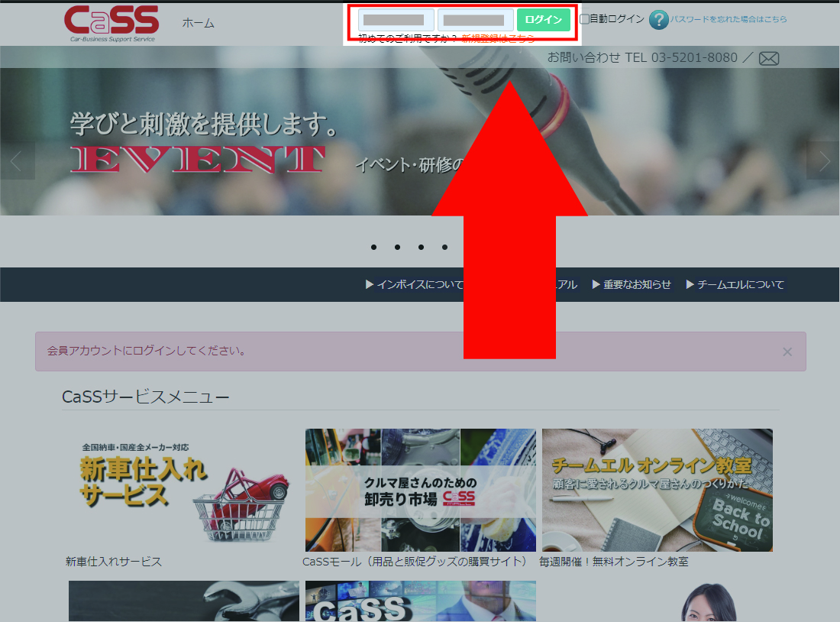
Task: Open the 新規登録はこちら link
Action: click(498, 38)
